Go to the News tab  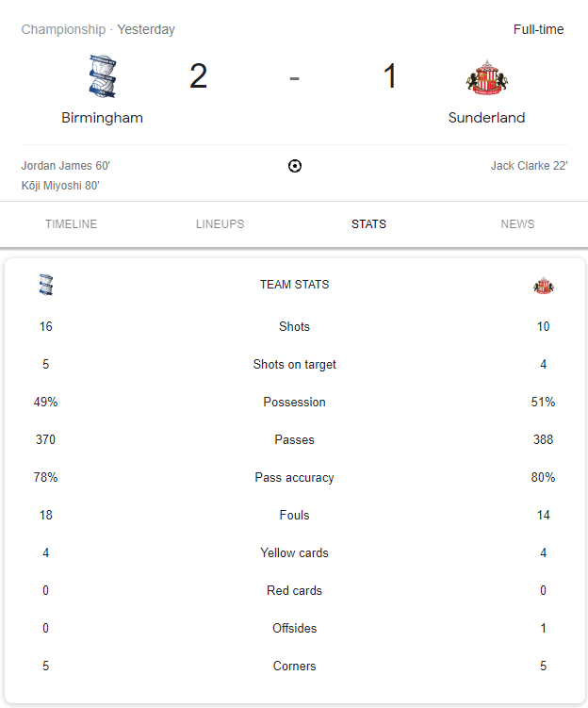(x=517, y=224)
